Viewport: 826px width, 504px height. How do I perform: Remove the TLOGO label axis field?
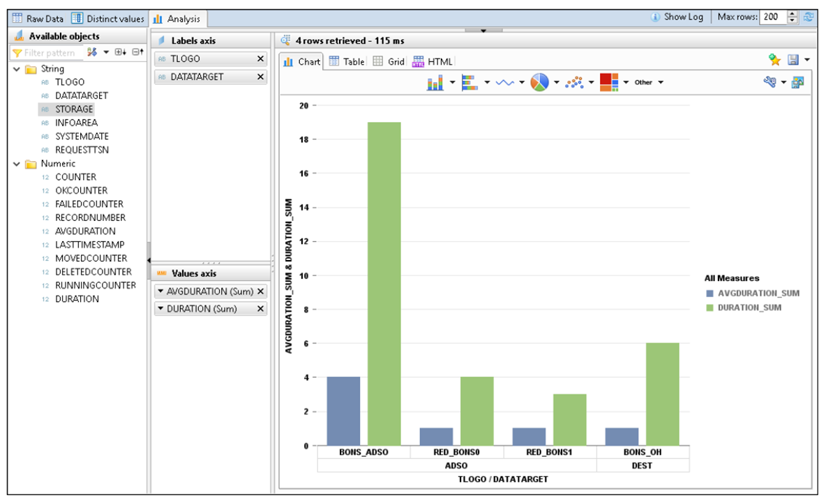260,59
